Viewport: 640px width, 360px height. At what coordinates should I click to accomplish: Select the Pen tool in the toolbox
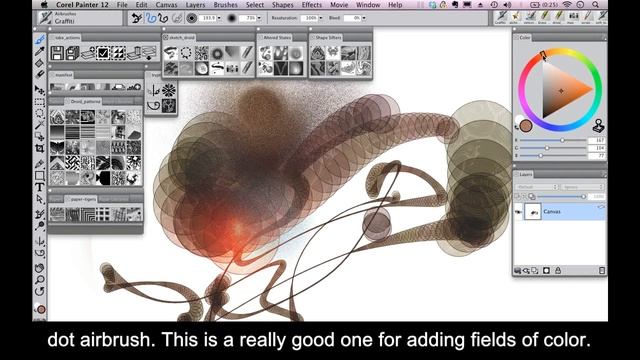click(x=40, y=164)
